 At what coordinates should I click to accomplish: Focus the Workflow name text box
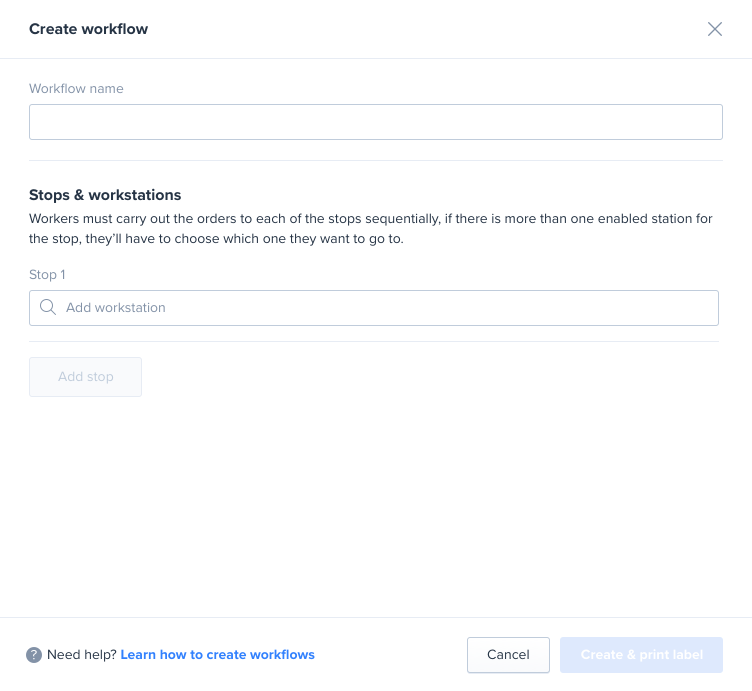pyautogui.click(x=376, y=122)
